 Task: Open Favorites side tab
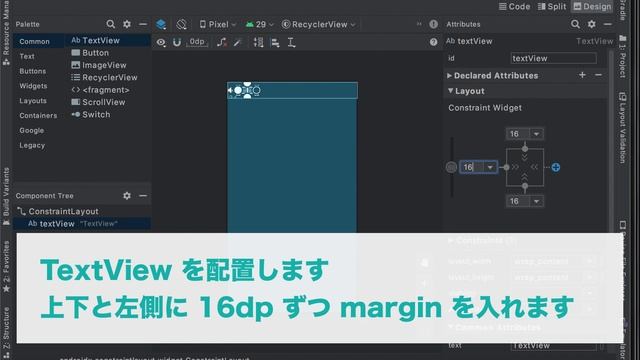(6, 266)
